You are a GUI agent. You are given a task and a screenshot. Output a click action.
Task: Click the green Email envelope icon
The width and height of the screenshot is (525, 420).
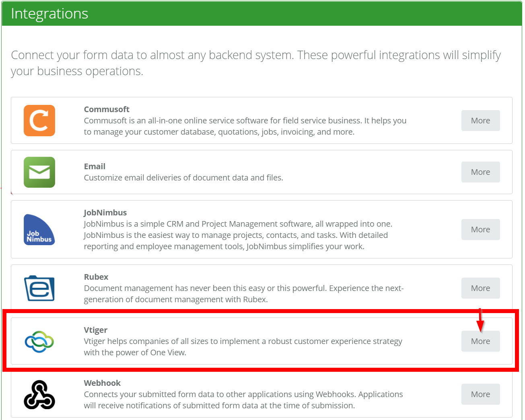click(39, 172)
